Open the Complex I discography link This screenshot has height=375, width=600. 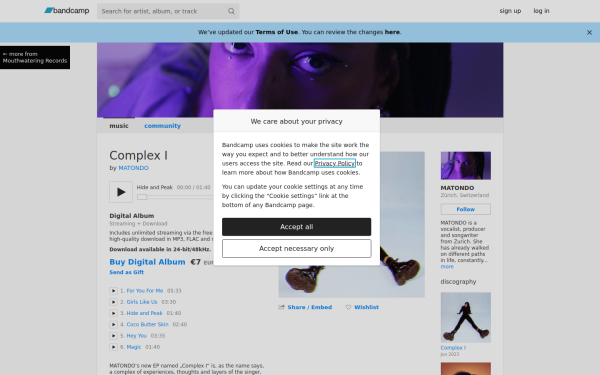click(x=453, y=348)
